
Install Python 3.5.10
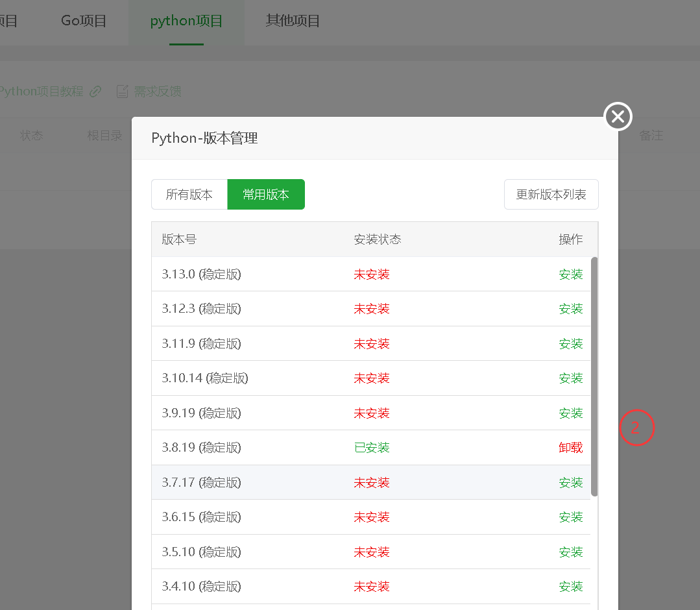click(x=570, y=552)
